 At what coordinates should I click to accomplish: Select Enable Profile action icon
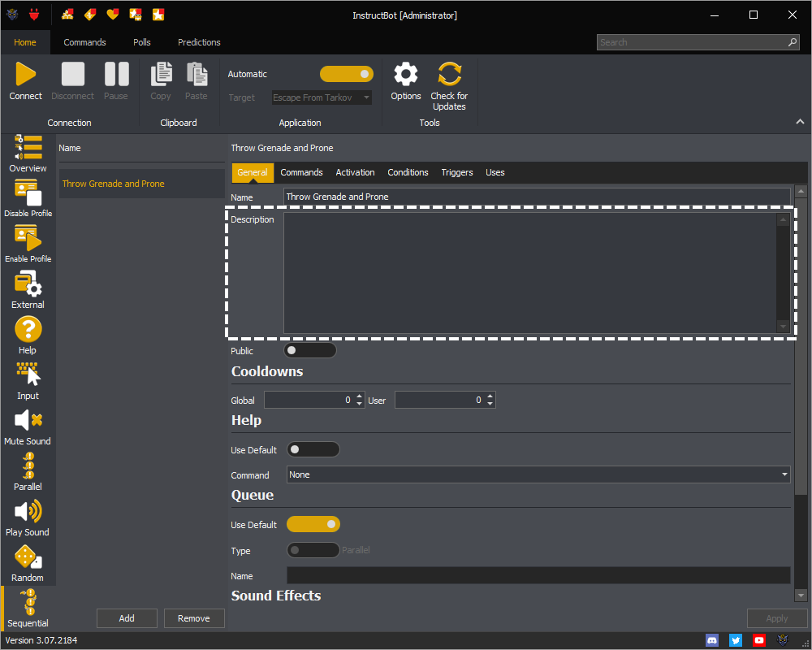coord(28,238)
